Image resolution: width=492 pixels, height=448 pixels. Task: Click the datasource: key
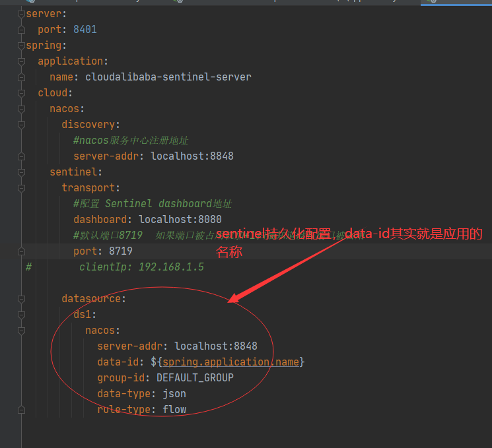coord(94,298)
